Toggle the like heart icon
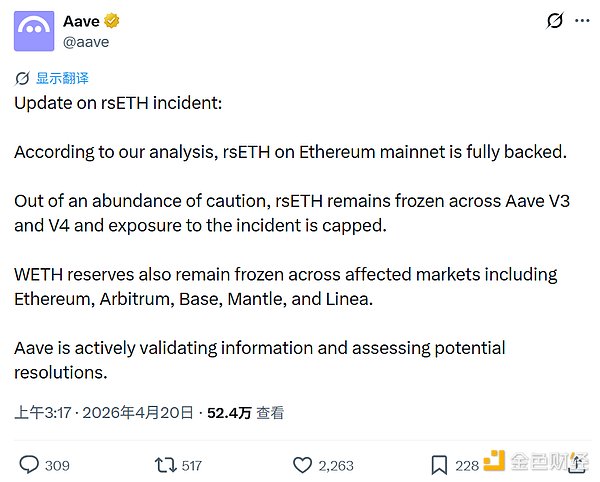This screenshot has width=600, height=482. tap(302, 464)
